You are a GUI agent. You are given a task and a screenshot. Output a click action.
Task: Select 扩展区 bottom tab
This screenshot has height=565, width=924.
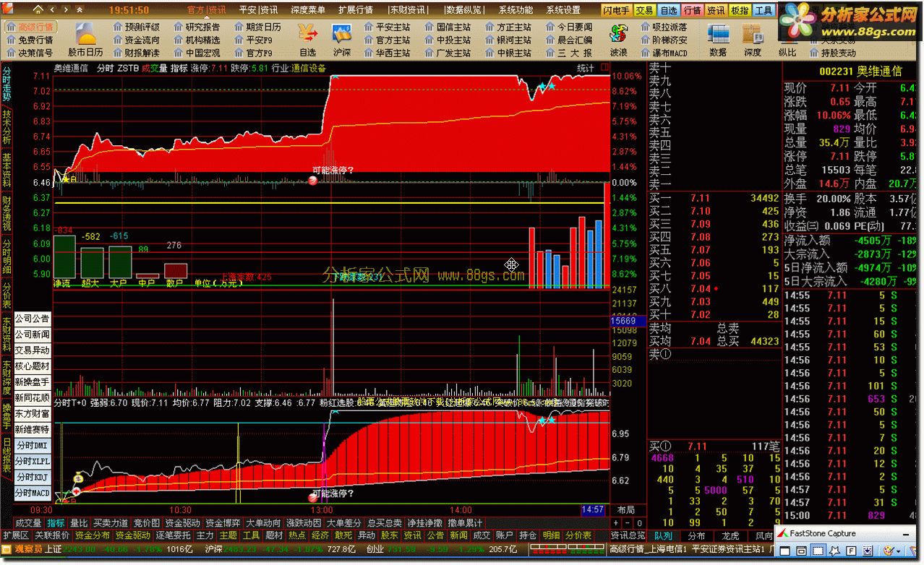(16, 535)
